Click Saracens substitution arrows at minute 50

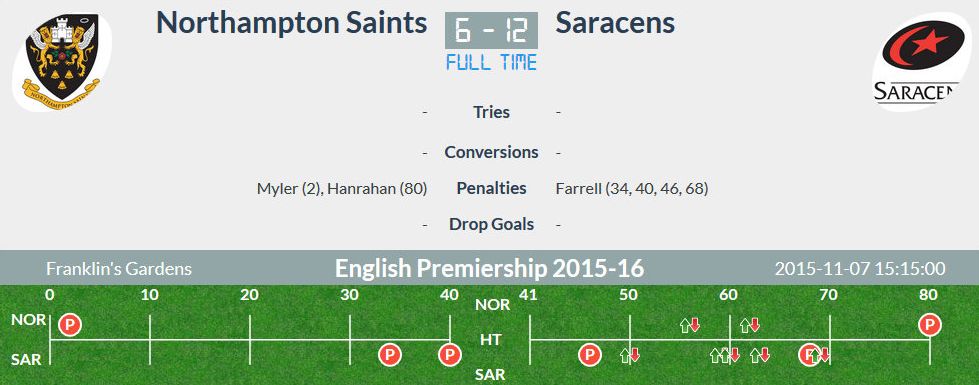[629, 355]
